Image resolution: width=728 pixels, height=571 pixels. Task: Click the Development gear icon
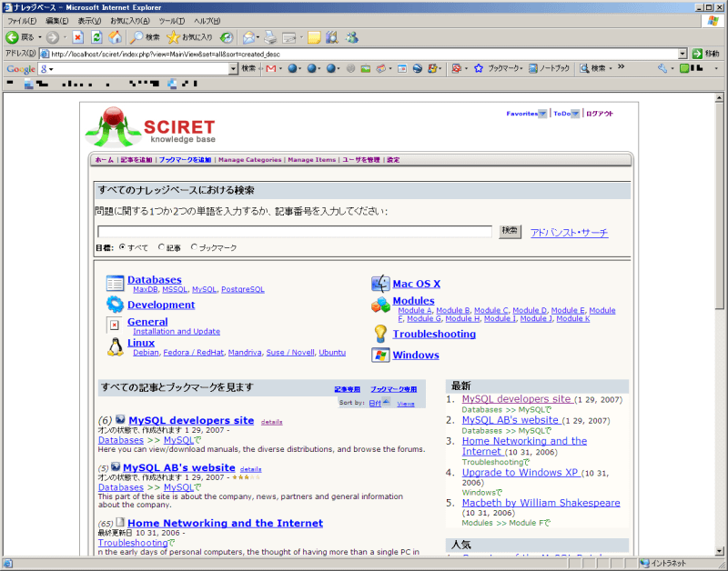(x=115, y=305)
